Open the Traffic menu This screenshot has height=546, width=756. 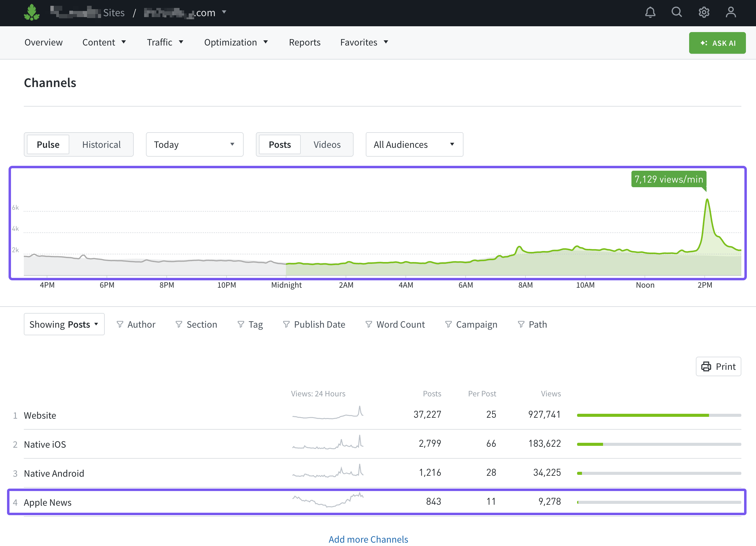165,42
